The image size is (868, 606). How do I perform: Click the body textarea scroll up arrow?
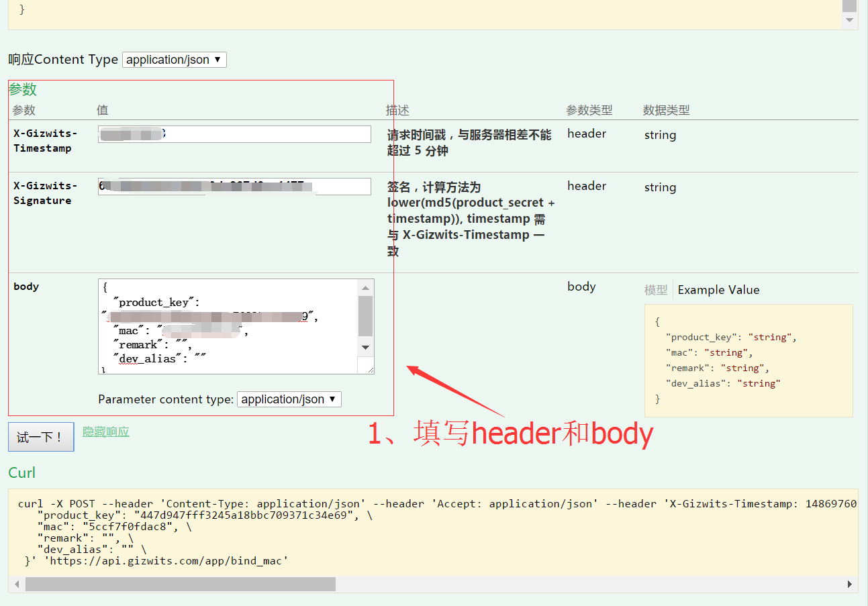[x=365, y=288]
